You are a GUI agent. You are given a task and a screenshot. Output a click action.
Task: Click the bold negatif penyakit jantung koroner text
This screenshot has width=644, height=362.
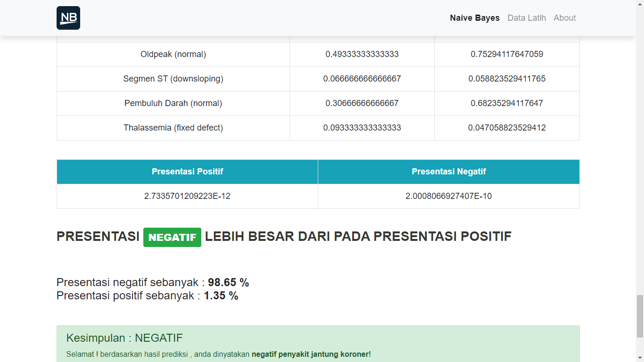tap(311, 354)
